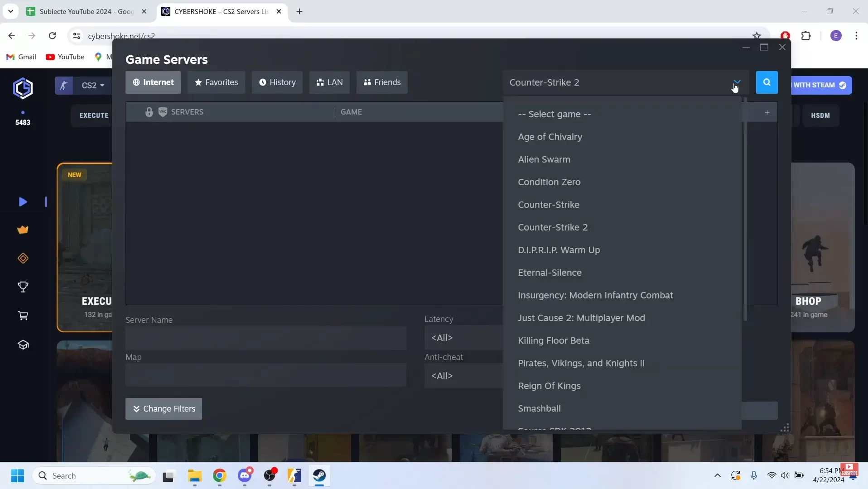868x489 pixels.
Task: Choose Counter-Strike in game list
Action: (622, 205)
